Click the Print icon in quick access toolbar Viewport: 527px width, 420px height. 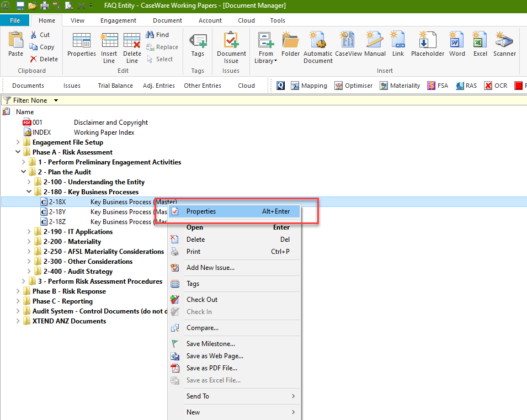tap(44, 6)
